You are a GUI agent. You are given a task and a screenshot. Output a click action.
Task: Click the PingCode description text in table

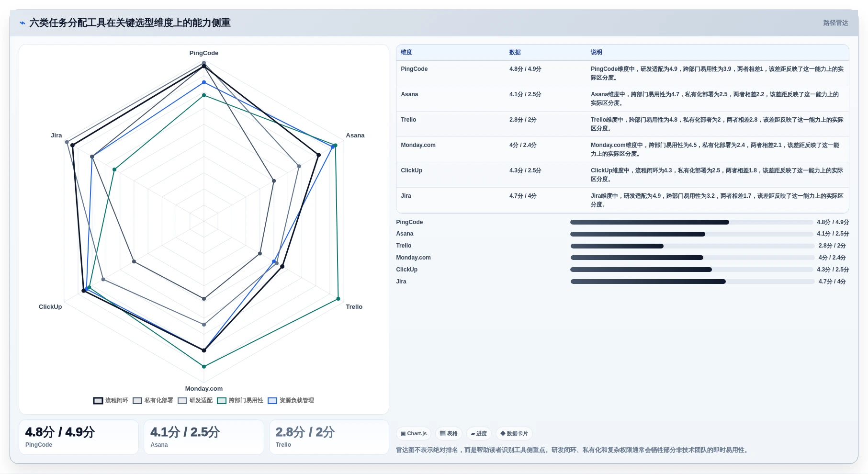click(x=717, y=73)
